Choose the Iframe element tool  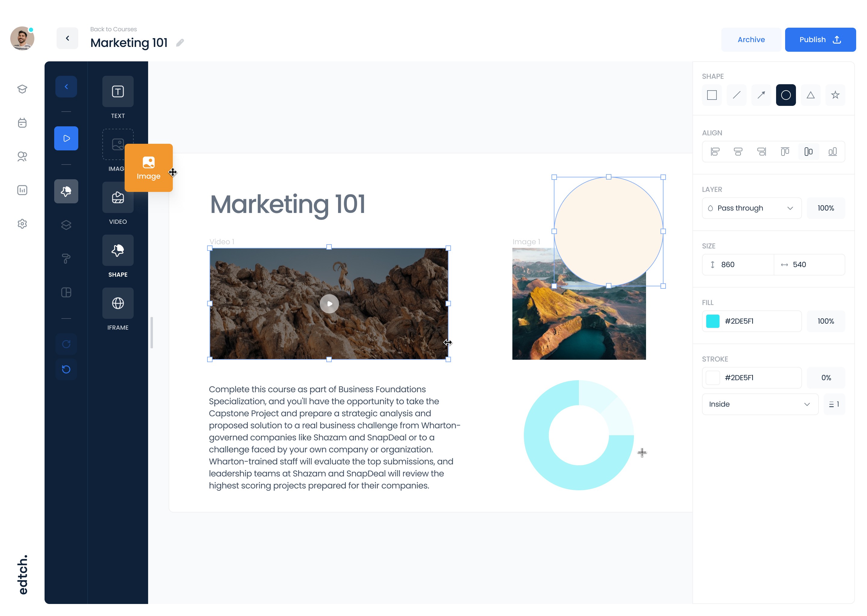[118, 303]
